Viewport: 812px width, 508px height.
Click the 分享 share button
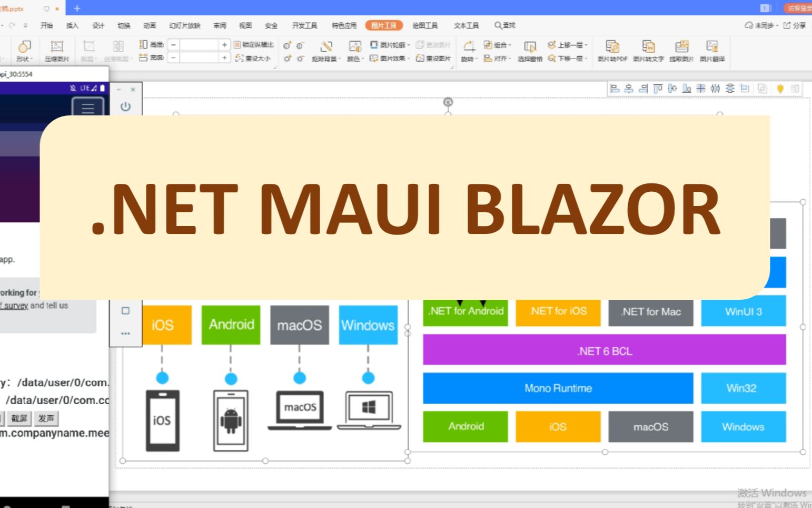[795, 25]
